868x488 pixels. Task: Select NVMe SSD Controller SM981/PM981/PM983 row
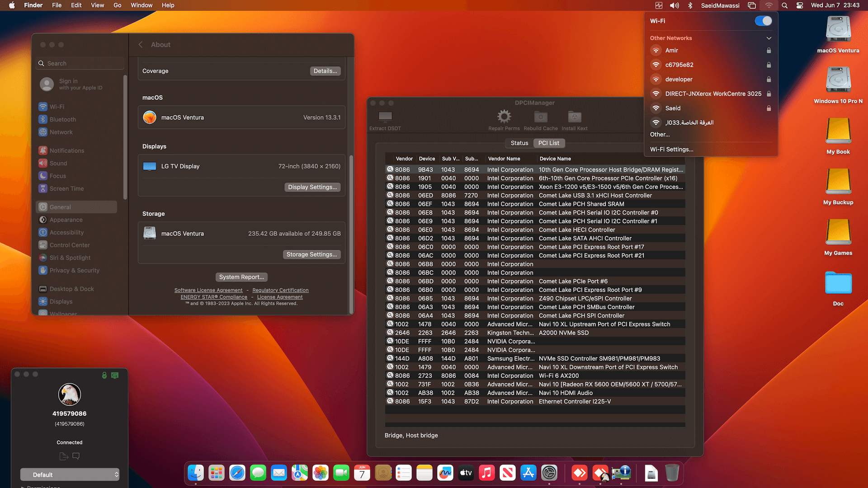(535, 358)
